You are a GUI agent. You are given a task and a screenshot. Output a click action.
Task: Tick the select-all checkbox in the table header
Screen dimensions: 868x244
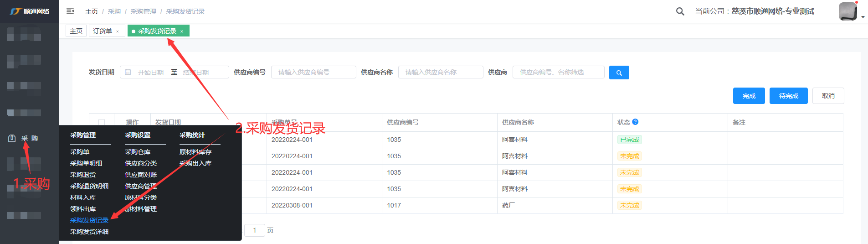click(102, 122)
